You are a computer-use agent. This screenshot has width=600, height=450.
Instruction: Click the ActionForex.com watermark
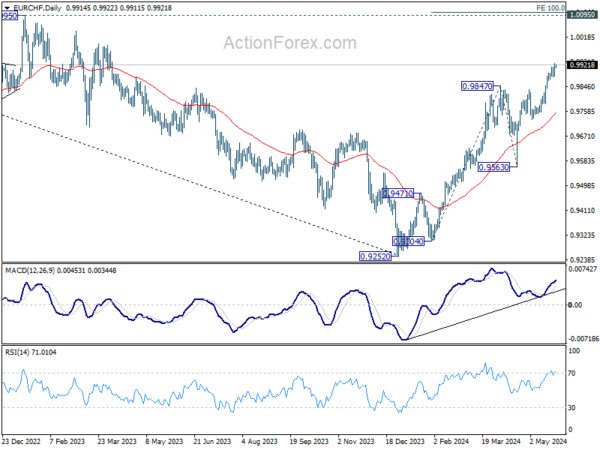click(x=290, y=42)
